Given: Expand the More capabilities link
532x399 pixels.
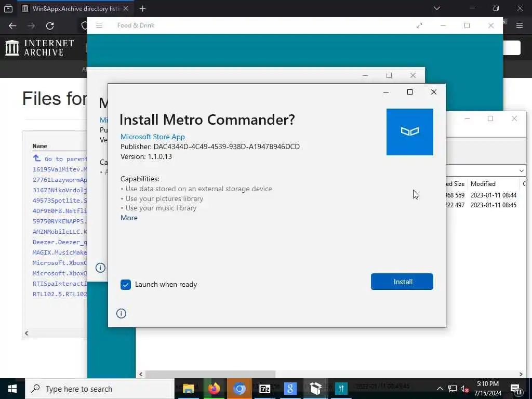Looking at the screenshot, I should click(x=129, y=218).
